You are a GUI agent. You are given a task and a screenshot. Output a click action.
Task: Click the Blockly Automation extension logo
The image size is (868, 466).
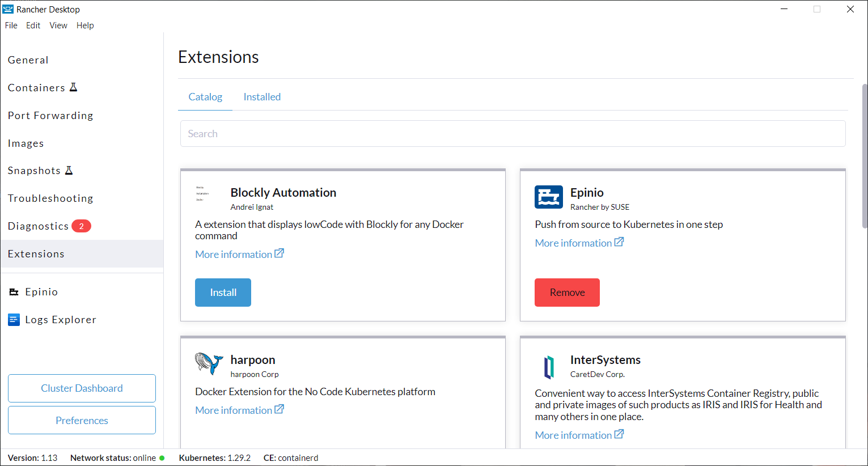[202, 193]
